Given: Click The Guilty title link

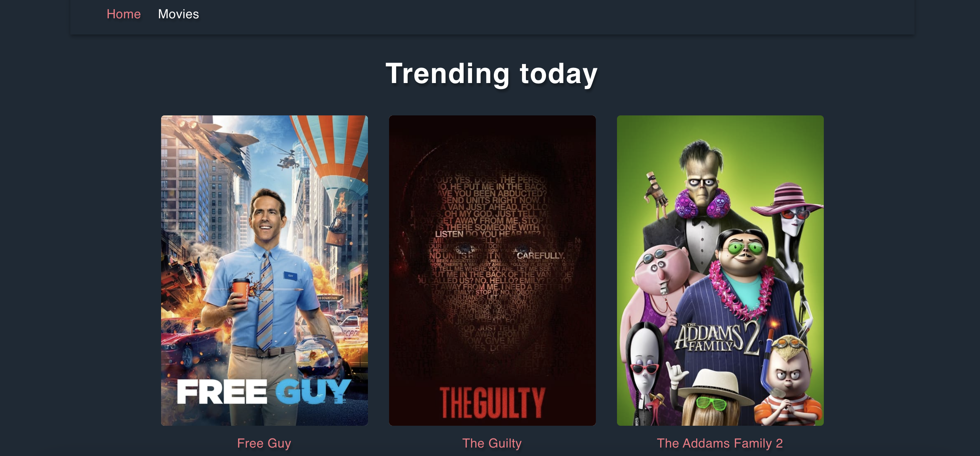Looking at the screenshot, I should [492, 443].
